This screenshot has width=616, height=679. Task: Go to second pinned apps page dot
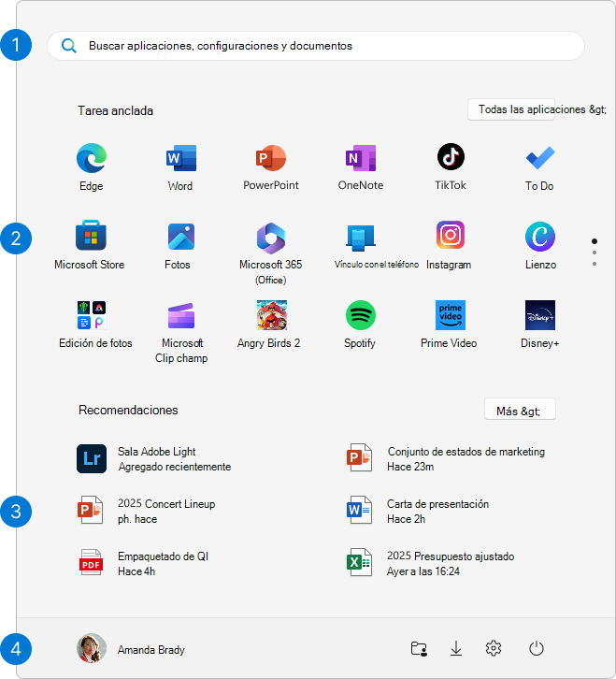(x=595, y=253)
